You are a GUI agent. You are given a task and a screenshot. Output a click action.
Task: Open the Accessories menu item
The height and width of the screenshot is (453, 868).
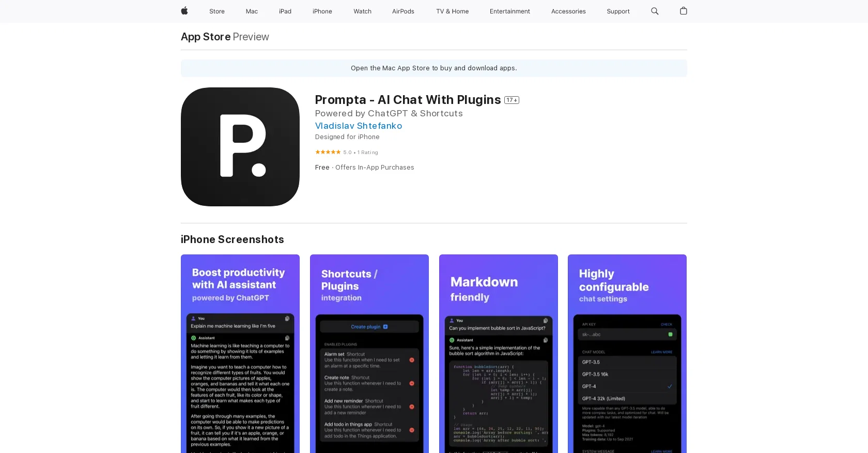[x=568, y=11]
